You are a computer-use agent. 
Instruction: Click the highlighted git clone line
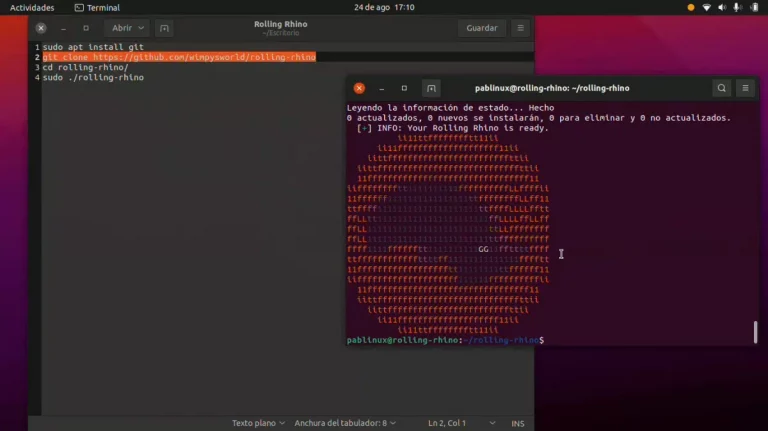[x=179, y=57]
